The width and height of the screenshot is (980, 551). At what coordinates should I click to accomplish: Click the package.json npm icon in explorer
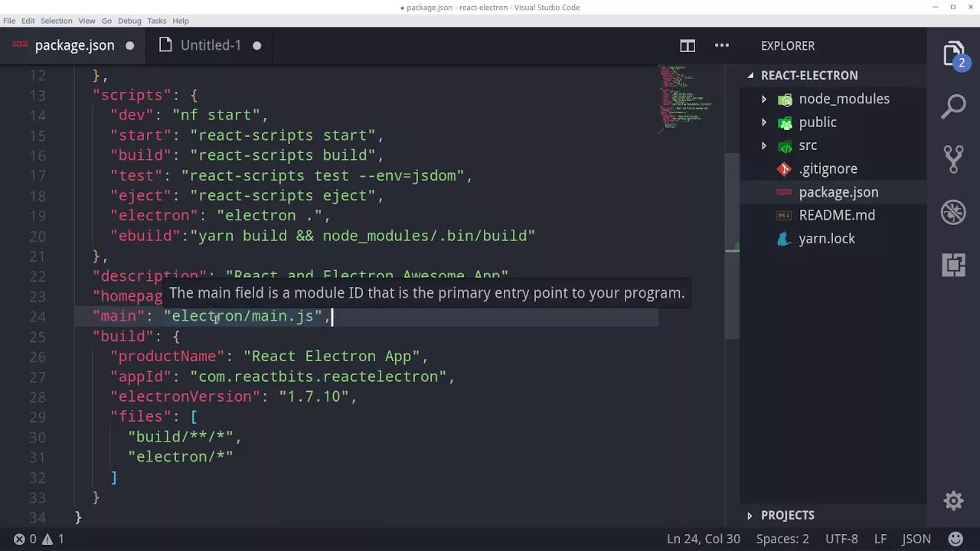point(784,192)
